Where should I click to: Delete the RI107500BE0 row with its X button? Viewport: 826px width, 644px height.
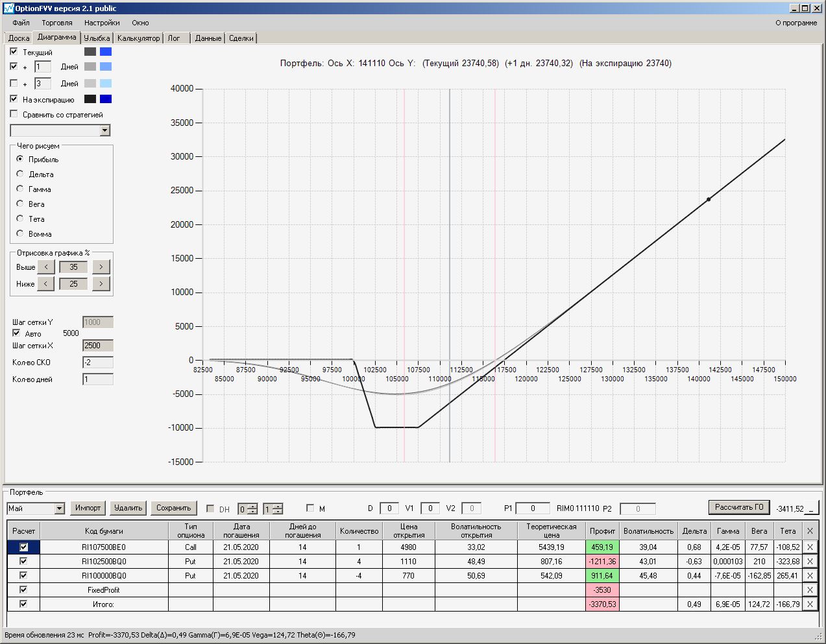[x=810, y=547]
